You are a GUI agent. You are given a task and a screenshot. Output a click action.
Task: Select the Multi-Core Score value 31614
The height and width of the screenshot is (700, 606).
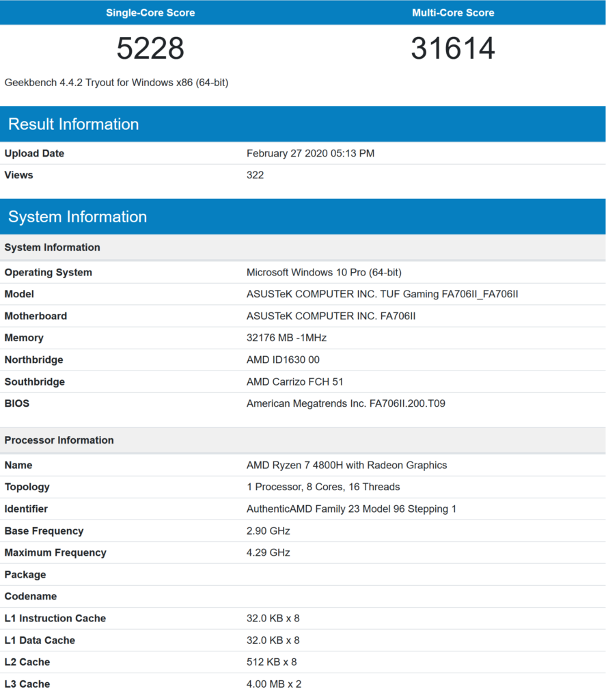pos(453,49)
